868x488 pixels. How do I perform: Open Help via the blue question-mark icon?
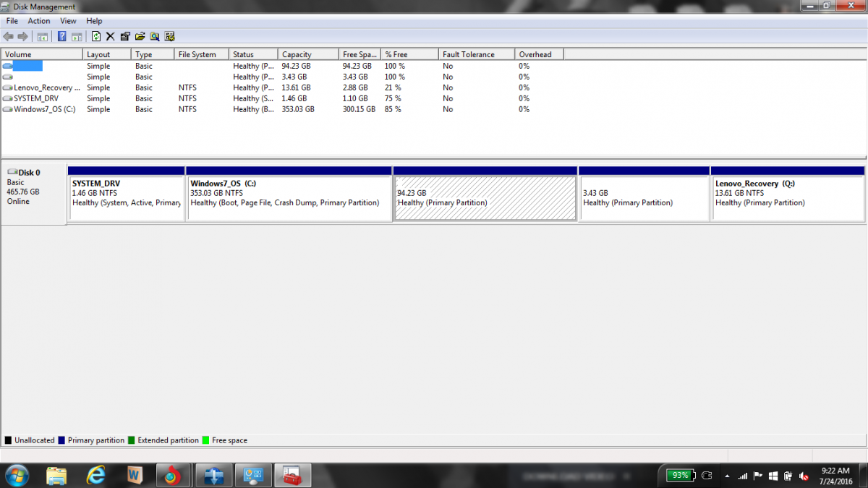(62, 36)
